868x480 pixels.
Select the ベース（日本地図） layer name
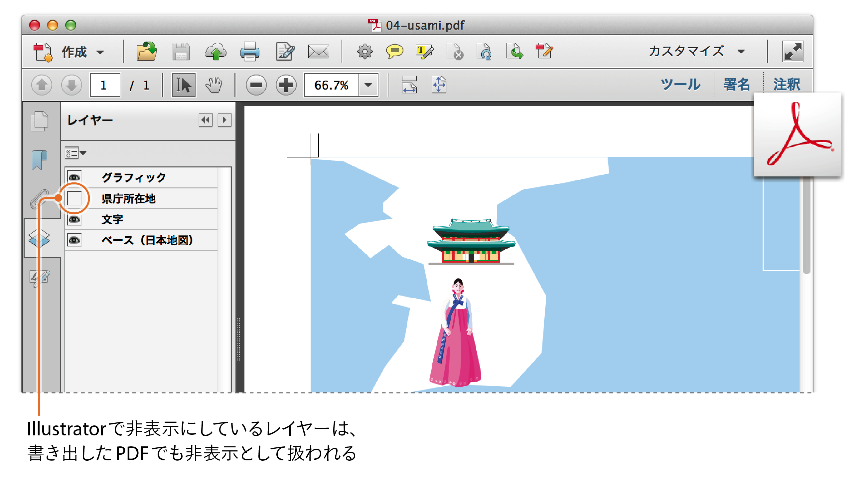(147, 240)
